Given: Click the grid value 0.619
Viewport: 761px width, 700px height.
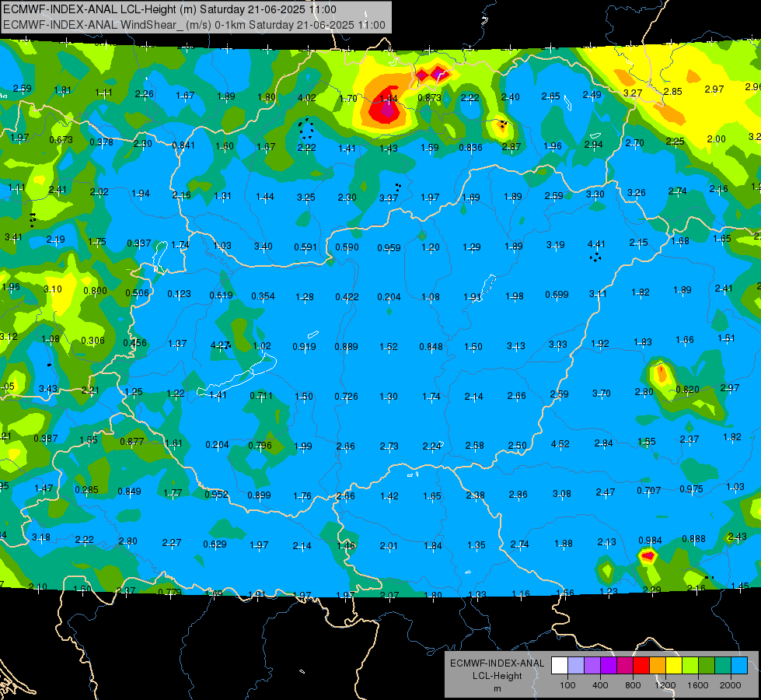Looking at the screenshot, I should (x=222, y=295).
